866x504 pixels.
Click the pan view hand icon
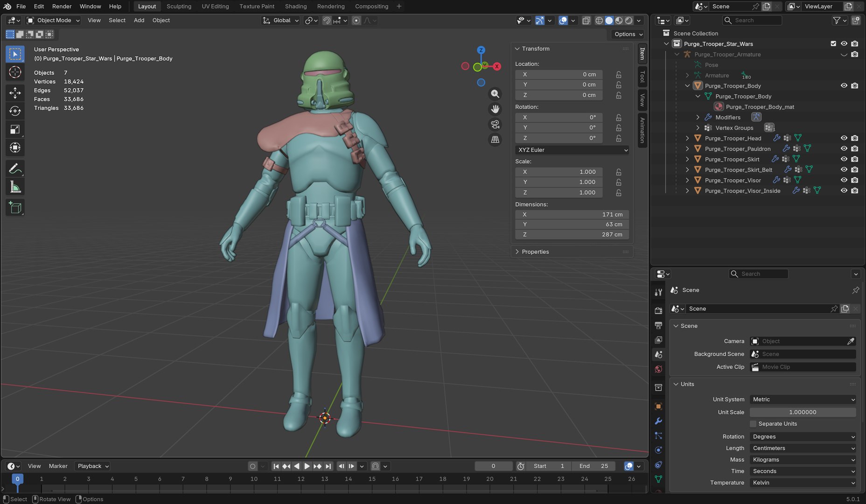pyautogui.click(x=495, y=109)
